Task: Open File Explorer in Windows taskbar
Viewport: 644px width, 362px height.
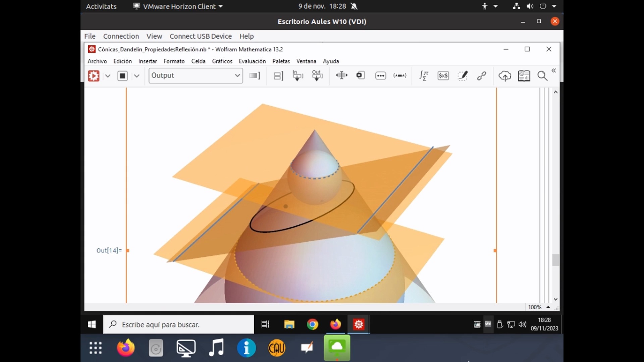Action: [x=289, y=324]
